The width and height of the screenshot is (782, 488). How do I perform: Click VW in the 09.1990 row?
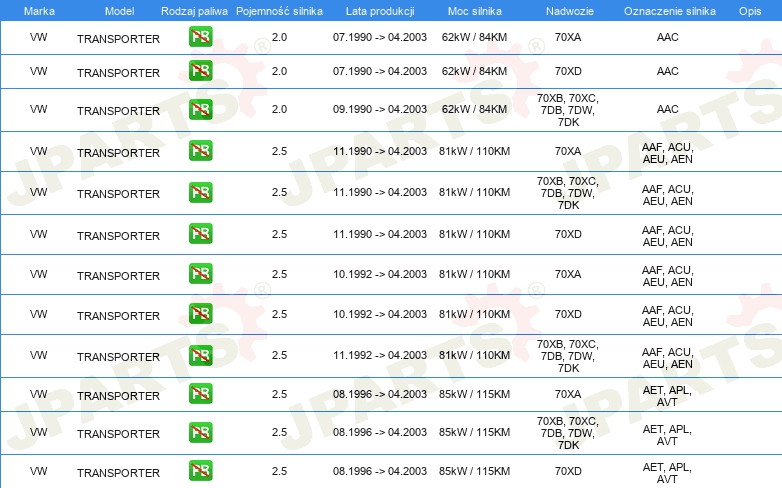pyautogui.click(x=38, y=109)
